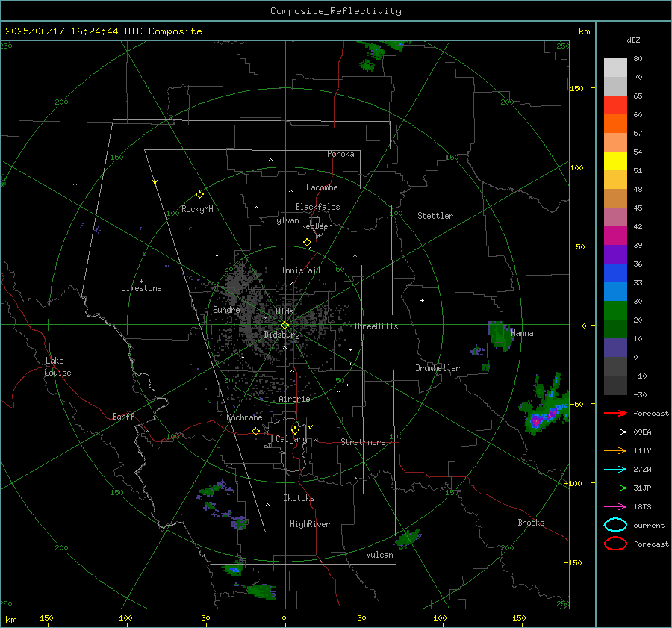Click the orange 111V arrow icon

[615, 450]
